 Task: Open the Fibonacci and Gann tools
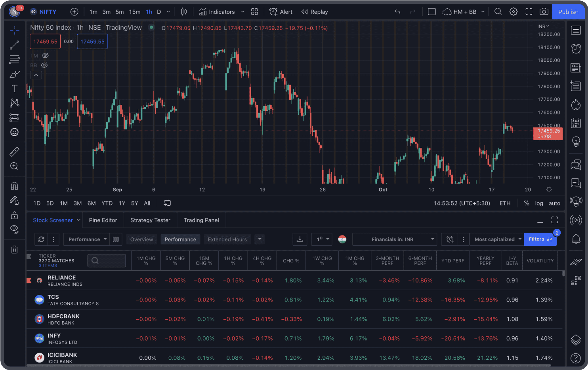click(x=14, y=60)
